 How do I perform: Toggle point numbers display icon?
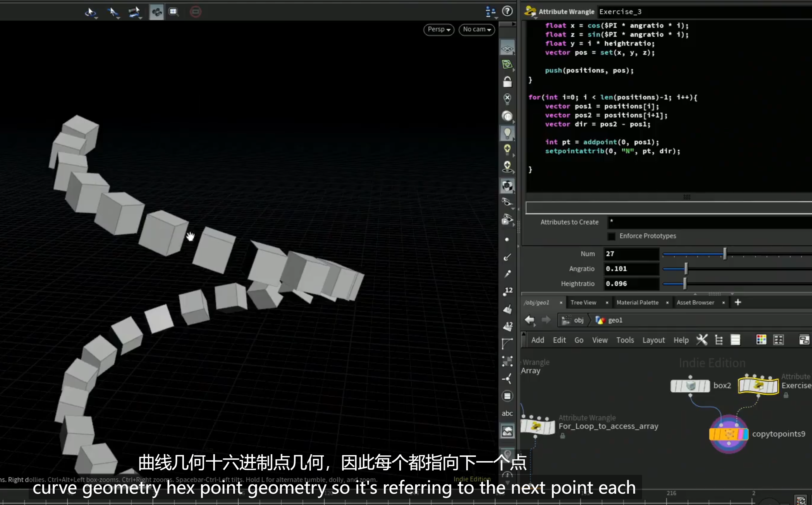[x=507, y=291]
